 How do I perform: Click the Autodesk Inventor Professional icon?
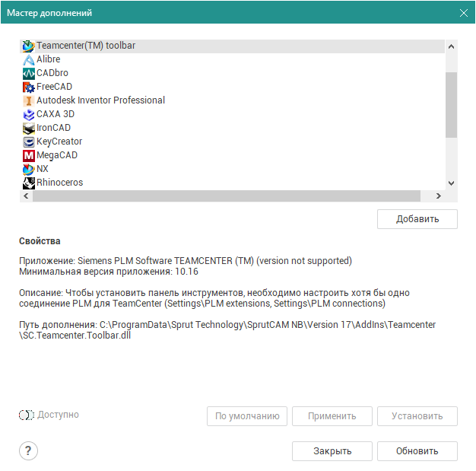pos(29,101)
